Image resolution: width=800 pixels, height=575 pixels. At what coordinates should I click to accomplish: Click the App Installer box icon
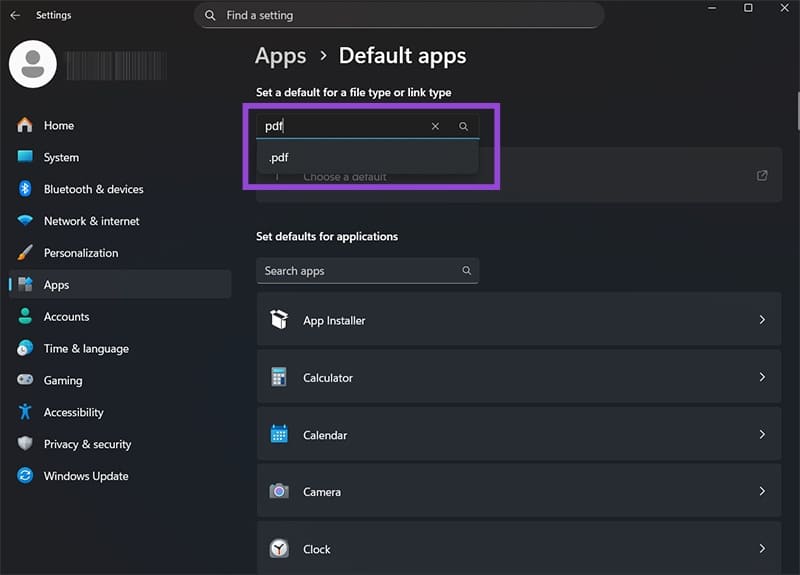coord(279,320)
